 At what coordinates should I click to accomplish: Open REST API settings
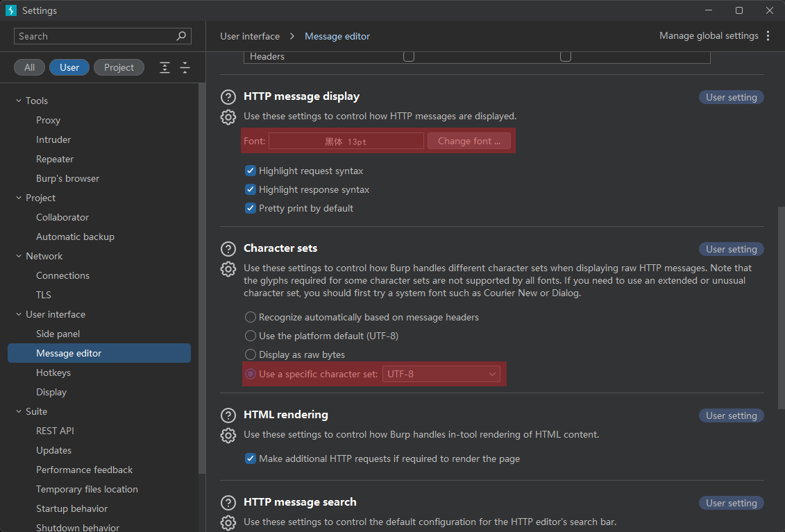click(x=55, y=431)
